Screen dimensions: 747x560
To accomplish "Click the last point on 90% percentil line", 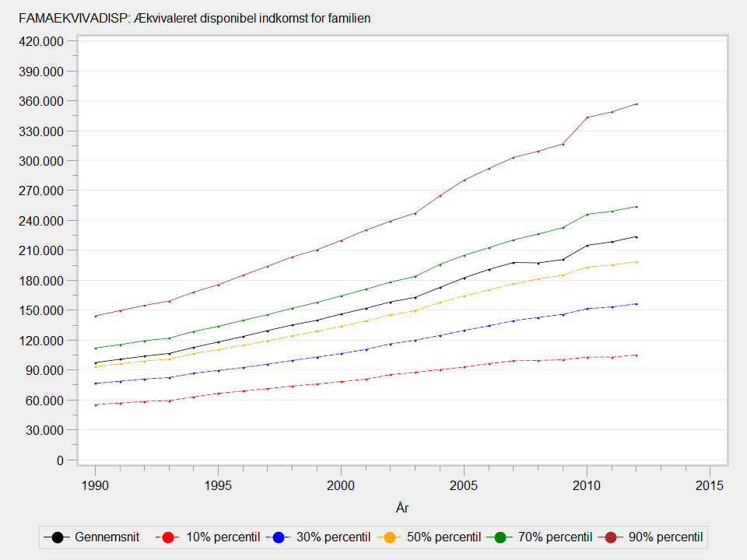I will click(x=636, y=104).
